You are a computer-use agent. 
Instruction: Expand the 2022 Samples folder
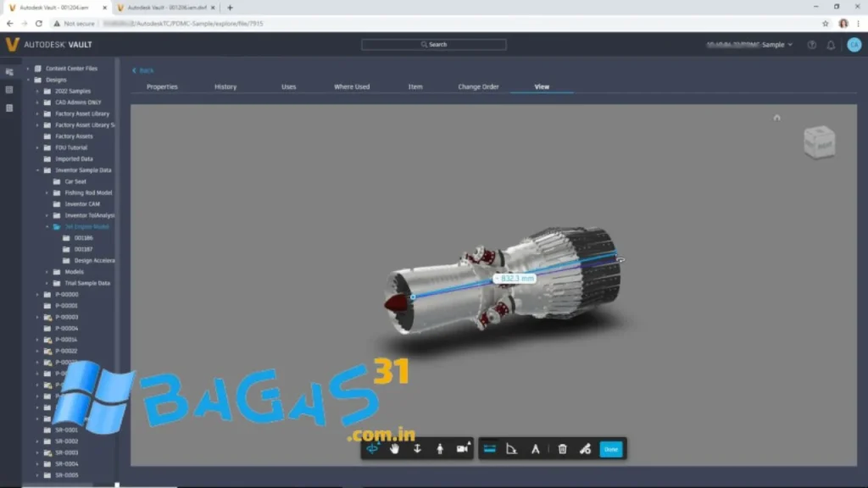37,91
